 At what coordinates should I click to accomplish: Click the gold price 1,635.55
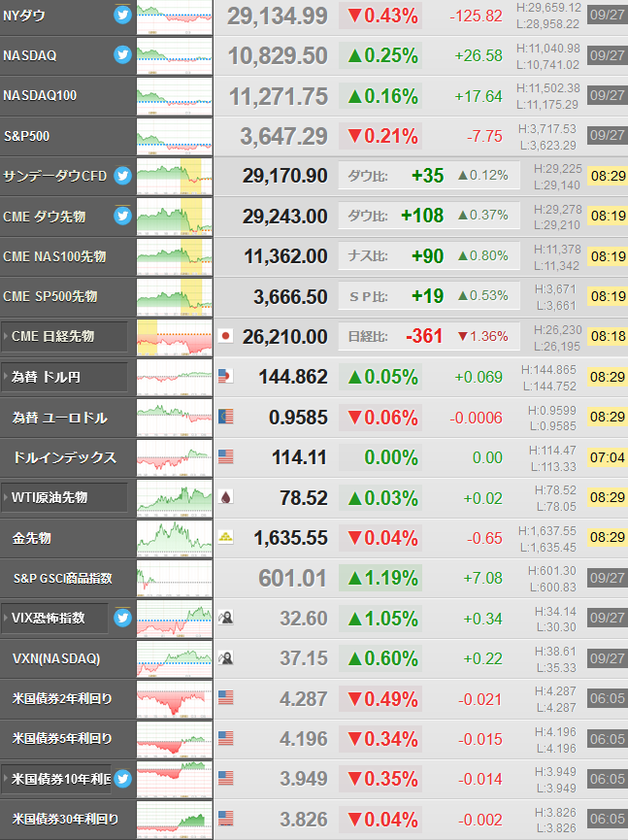click(x=291, y=538)
